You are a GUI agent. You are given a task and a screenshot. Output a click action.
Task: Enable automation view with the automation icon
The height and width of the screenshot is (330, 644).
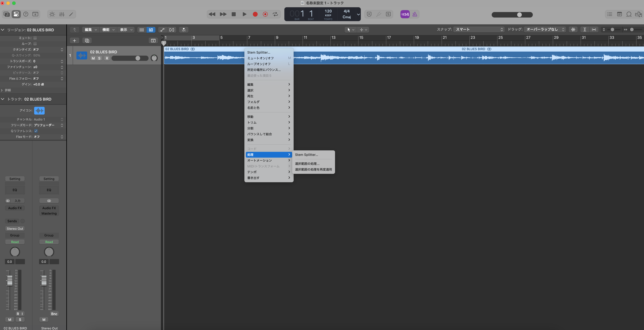pyautogui.click(x=162, y=30)
